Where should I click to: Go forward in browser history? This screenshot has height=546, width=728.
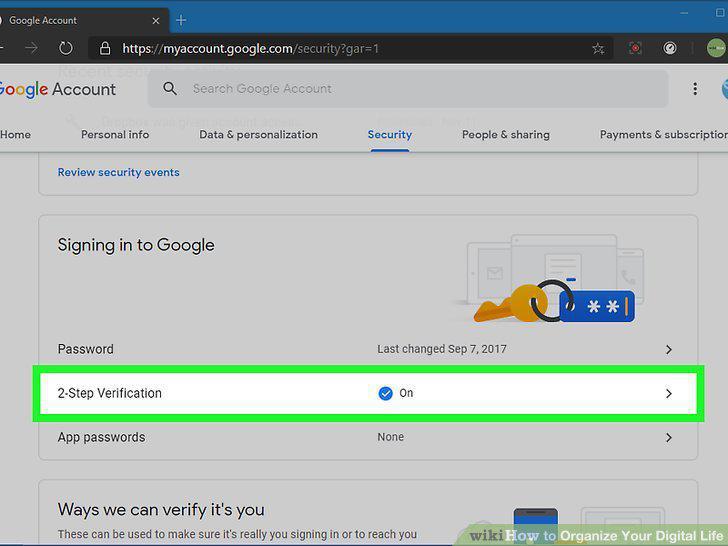(31, 48)
